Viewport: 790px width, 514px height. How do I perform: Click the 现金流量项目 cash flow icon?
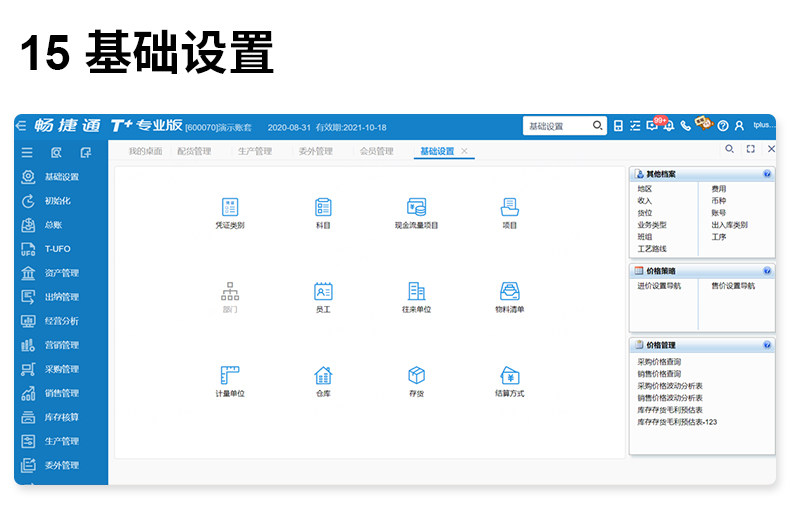[416, 207]
